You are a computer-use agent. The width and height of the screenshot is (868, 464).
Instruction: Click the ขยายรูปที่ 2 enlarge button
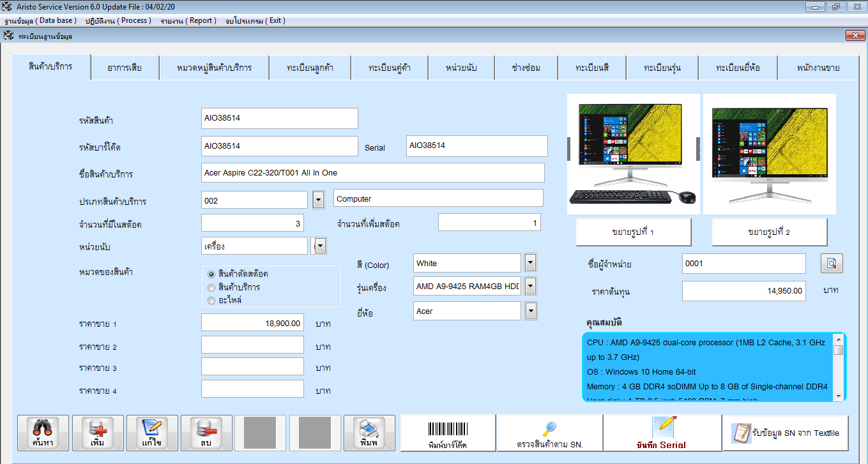[x=770, y=232]
